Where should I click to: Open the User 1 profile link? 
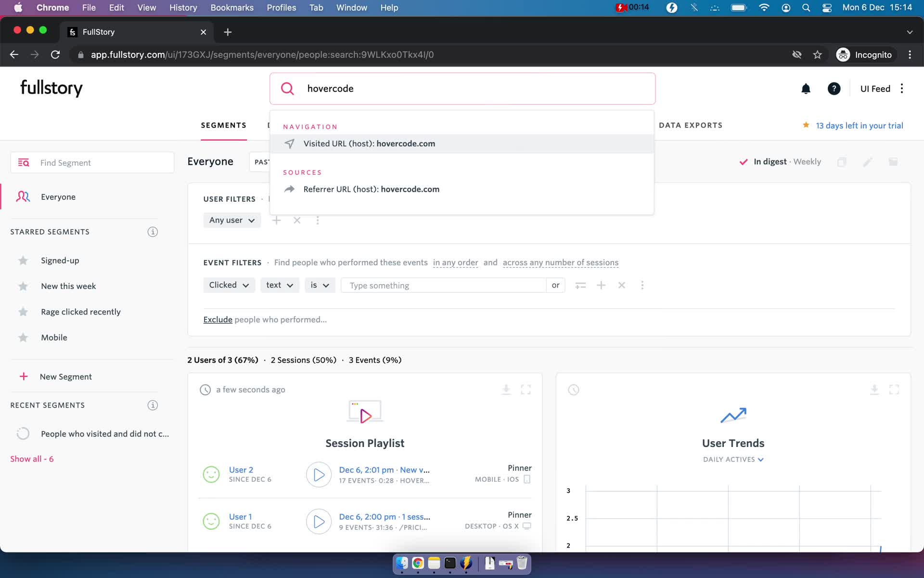pos(240,517)
